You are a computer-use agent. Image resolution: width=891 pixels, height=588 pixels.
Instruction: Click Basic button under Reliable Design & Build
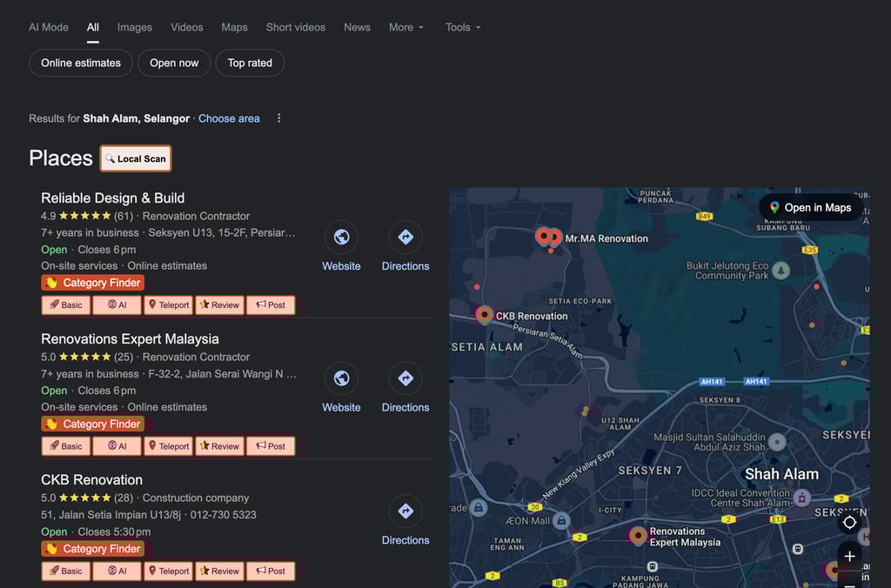coord(66,305)
